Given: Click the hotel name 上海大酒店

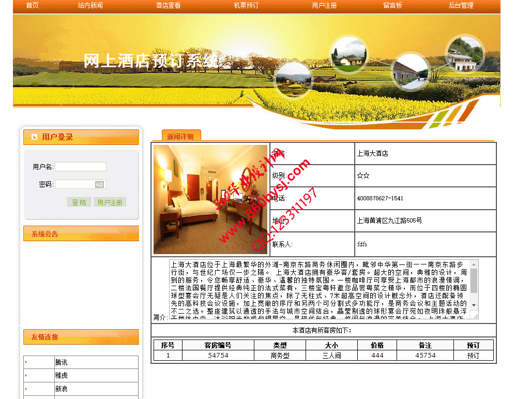Looking at the screenshot, I should coord(373,154).
